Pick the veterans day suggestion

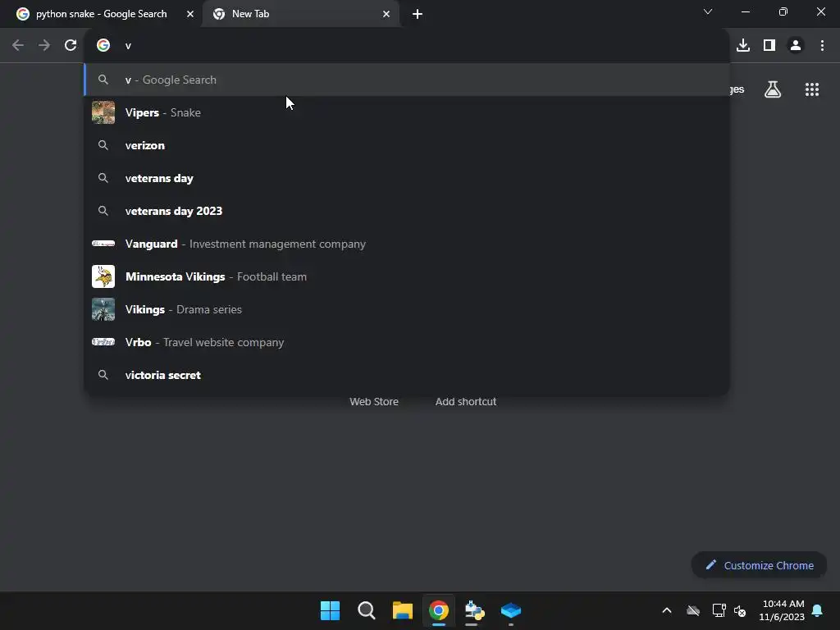[407, 178]
